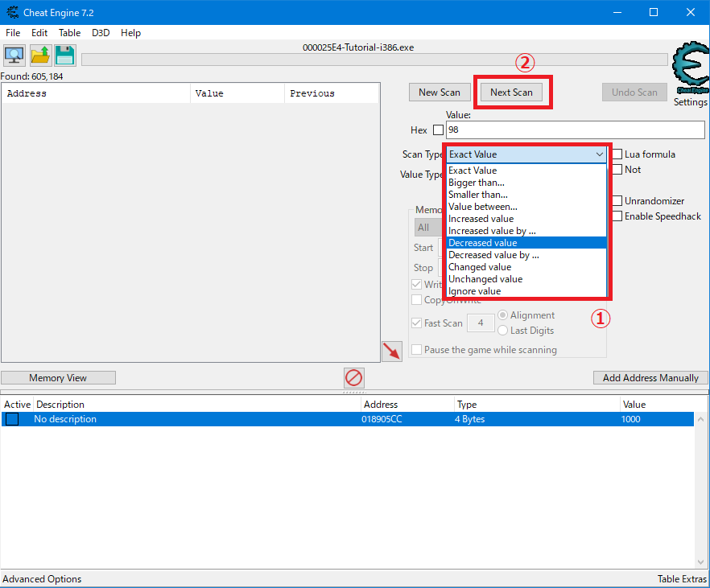The width and height of the screenshot is (710, 588).
Task: Click the open cheat table folder icon
Action: click(x=38, y=55)
